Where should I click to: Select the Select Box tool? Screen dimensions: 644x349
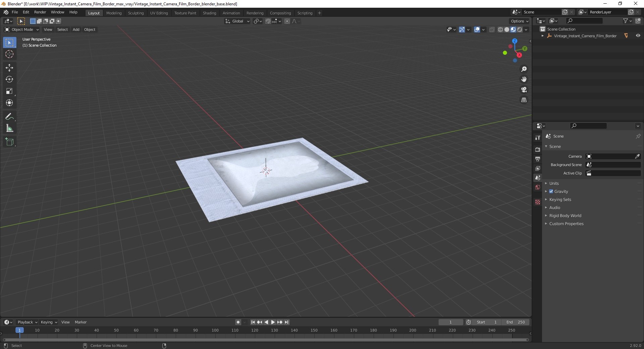pyautogui.click(x=10, y=43)
